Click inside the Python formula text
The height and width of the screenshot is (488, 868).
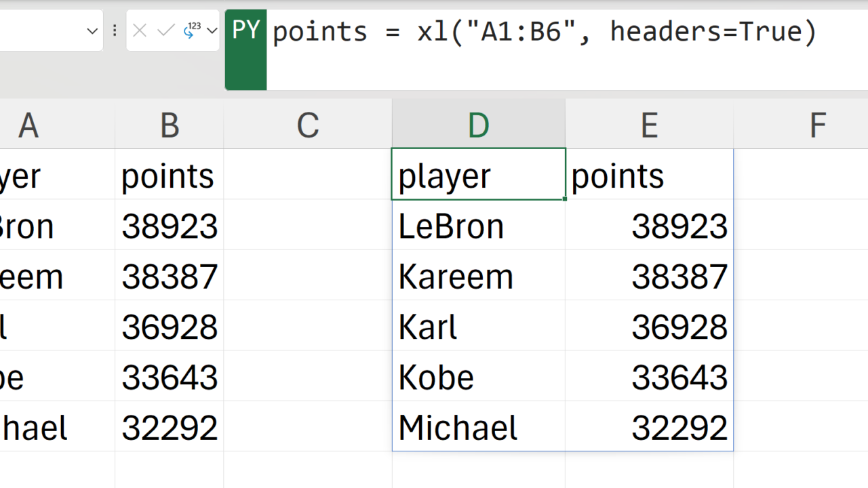pos(542,32)
